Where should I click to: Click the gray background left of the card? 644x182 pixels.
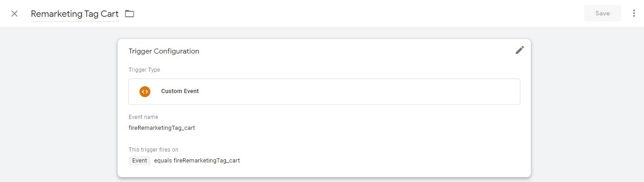[x=59, y=104]
